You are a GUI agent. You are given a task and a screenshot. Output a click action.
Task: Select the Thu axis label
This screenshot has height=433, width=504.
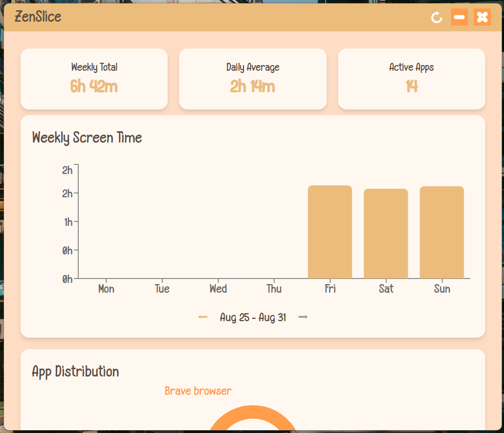click(x=274, y=289)
